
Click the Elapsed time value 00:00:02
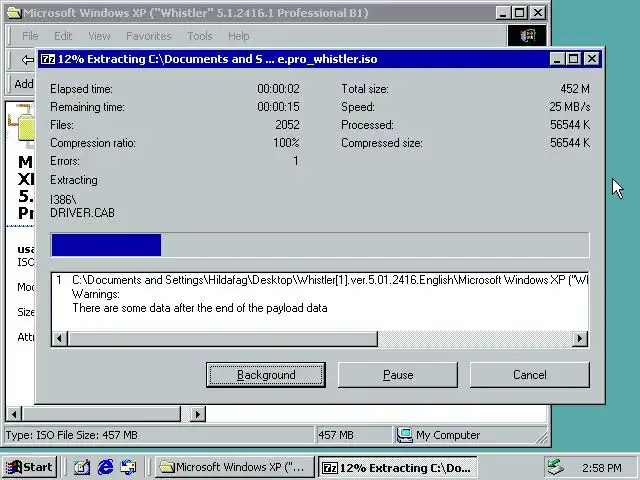point(278,89)
